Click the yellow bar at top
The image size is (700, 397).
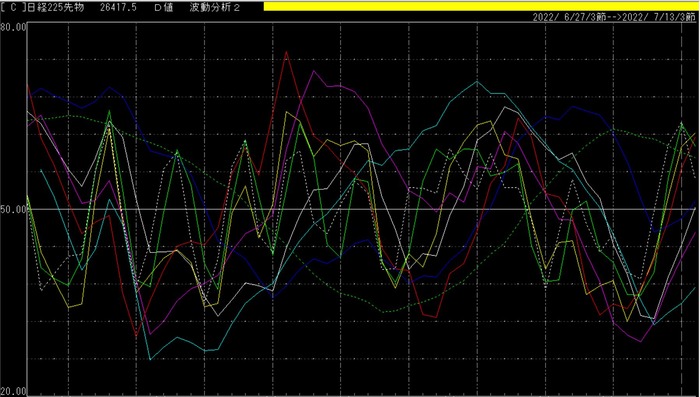481,6
